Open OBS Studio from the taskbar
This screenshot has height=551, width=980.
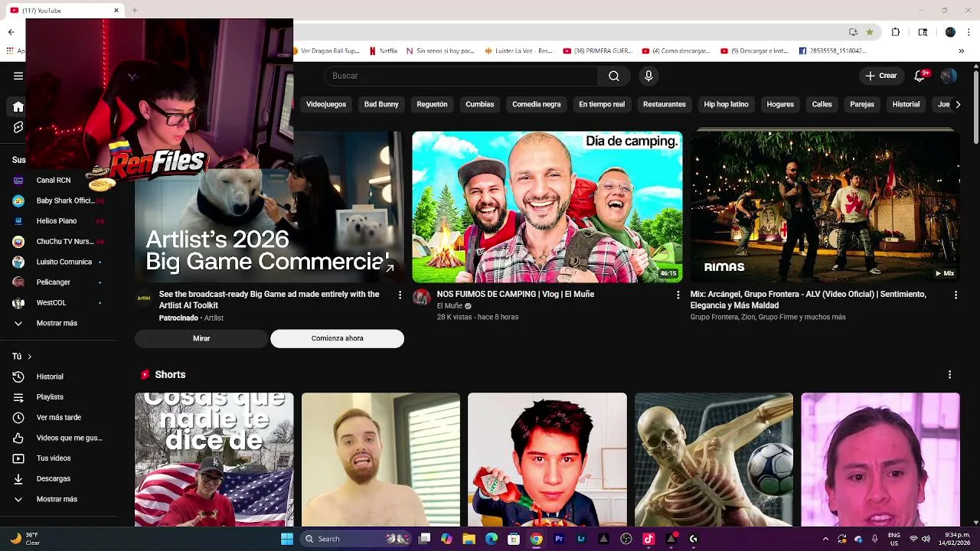click(x=626, y=539)
